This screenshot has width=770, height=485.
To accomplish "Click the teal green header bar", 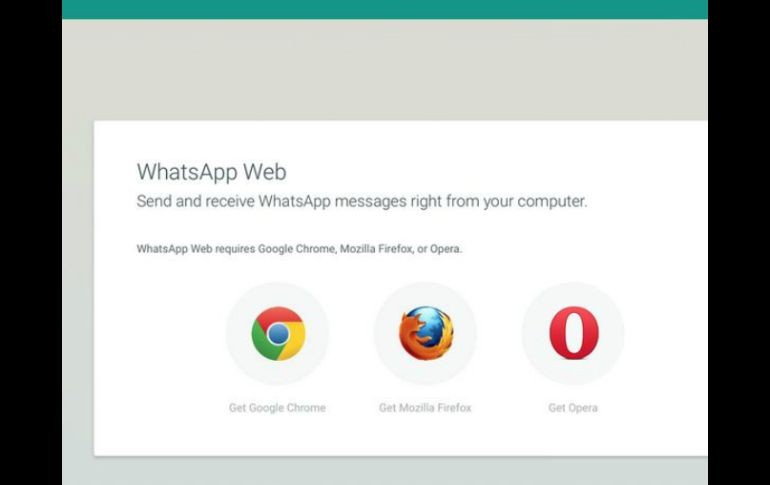I will (385, 9).
